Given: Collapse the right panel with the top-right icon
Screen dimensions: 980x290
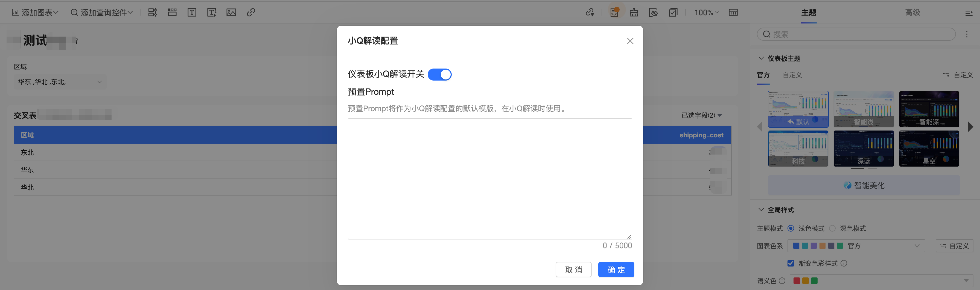Looking at the screenshot, I should click(969, 13).
